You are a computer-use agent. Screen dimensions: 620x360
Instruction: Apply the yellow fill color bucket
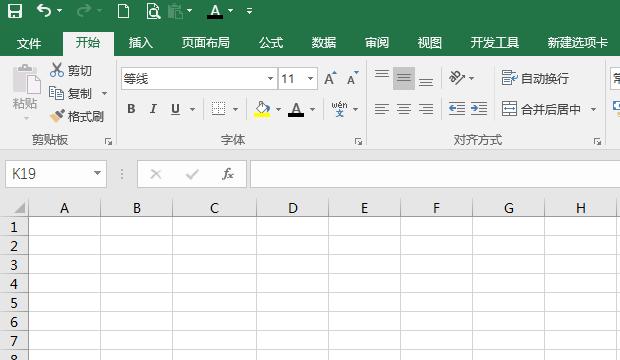(x=262, y=109)
